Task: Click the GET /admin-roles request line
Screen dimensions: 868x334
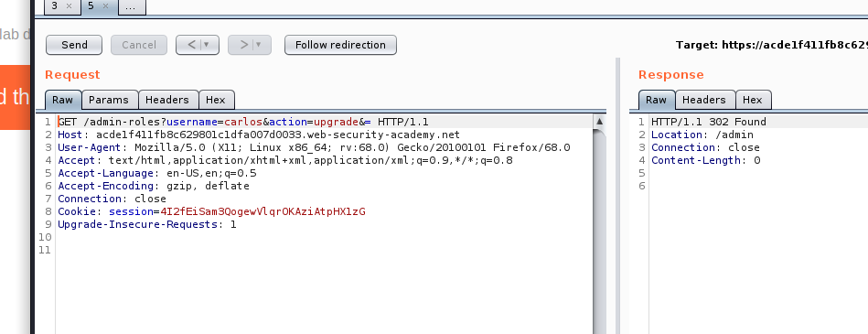Action: click(x=243, y=122)
